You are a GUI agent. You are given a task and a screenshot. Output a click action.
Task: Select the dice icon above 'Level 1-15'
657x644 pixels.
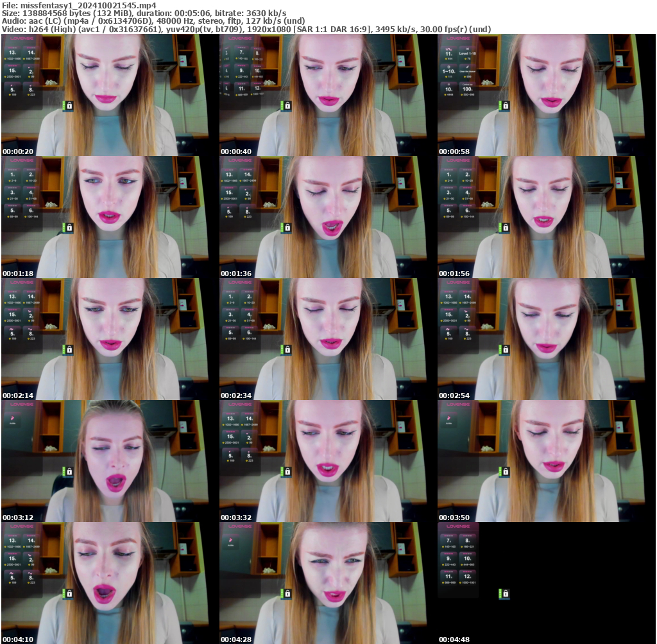point(468,49)
